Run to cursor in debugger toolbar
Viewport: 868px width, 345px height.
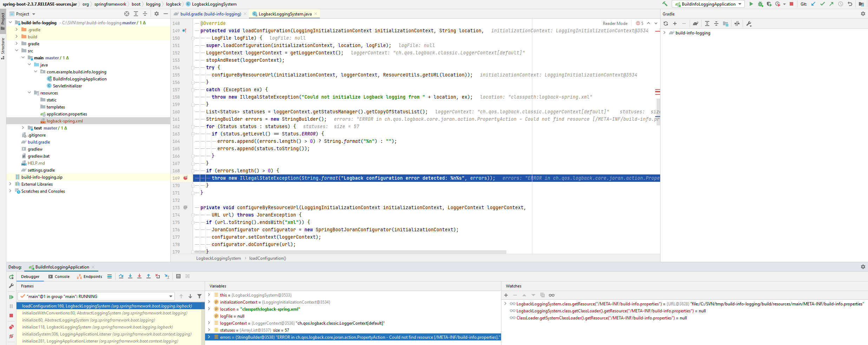(x=167, y=276)
